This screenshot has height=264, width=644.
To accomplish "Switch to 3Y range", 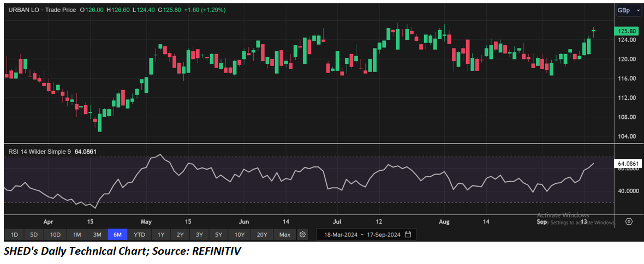I will point(199,235).
